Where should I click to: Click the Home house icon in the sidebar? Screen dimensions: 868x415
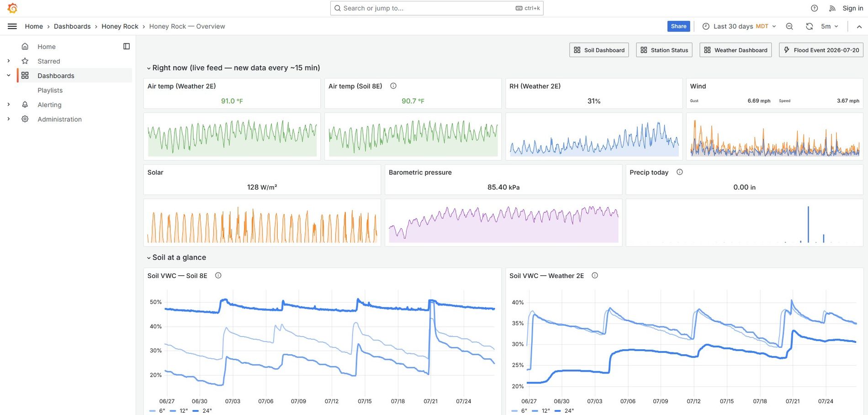pos(25,47)
